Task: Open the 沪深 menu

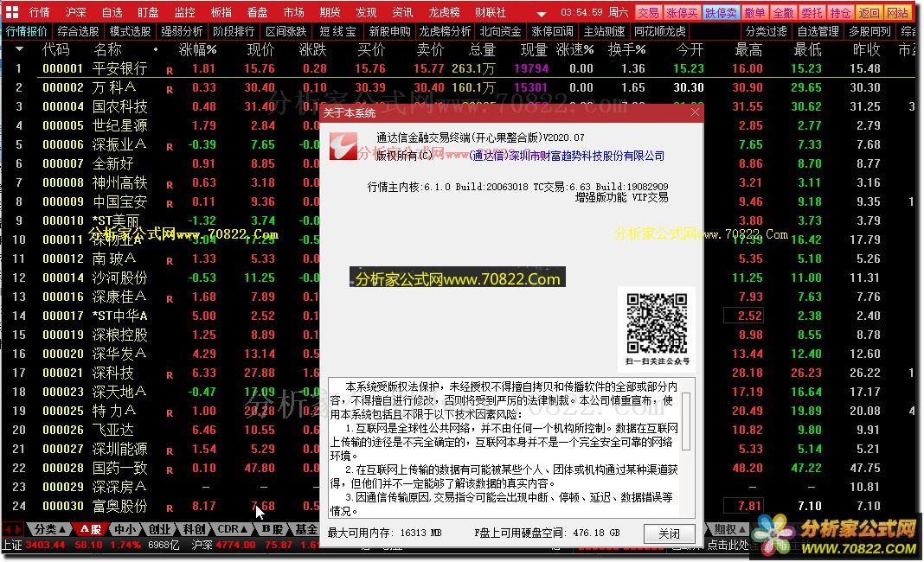Action: [x=75, y=12]
